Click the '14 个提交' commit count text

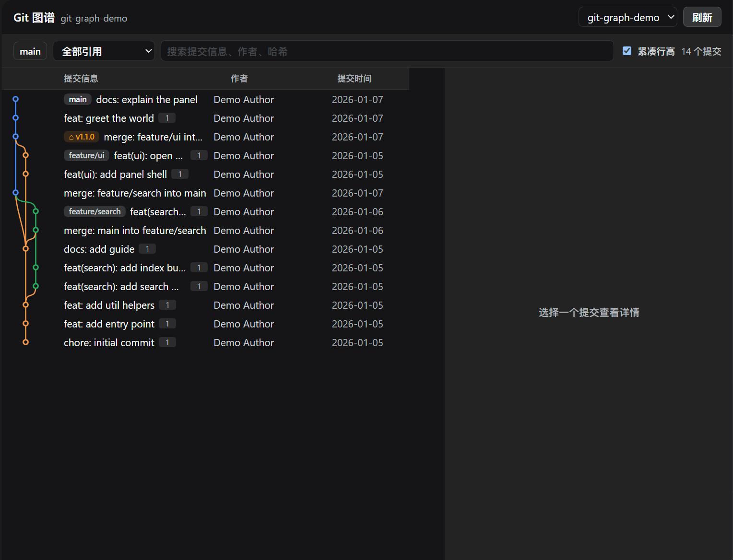(x=701, y=51)
